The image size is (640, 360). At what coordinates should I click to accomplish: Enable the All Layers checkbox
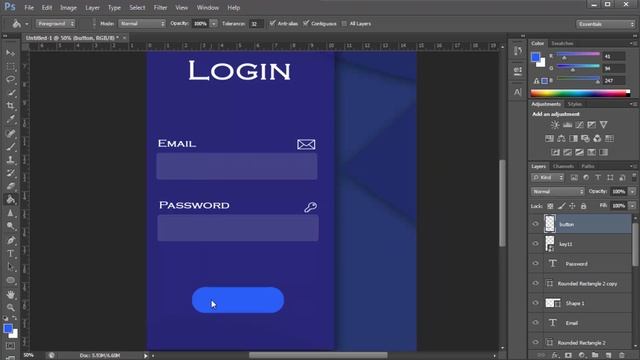point(344,24)
